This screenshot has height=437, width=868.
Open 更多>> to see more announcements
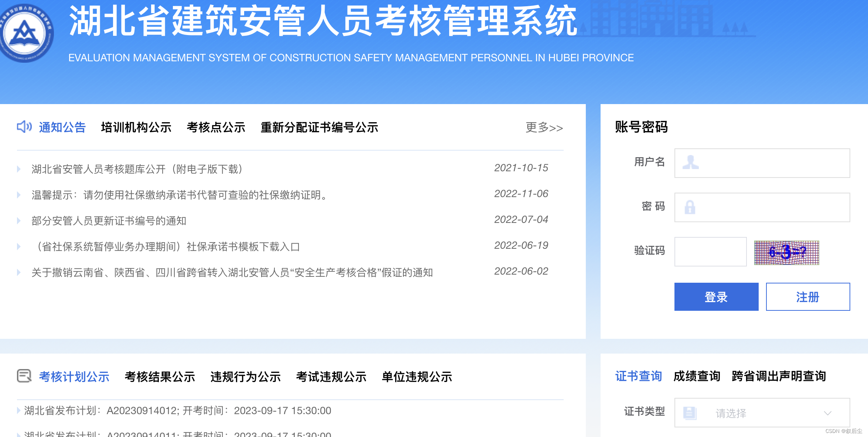pyautogui.click(x=544, y=128)
